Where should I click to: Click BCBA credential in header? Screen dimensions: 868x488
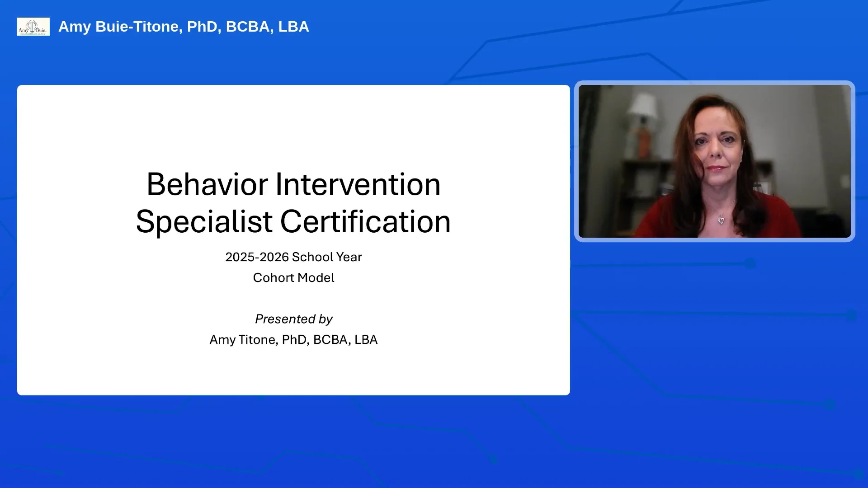tap(248, 27)
